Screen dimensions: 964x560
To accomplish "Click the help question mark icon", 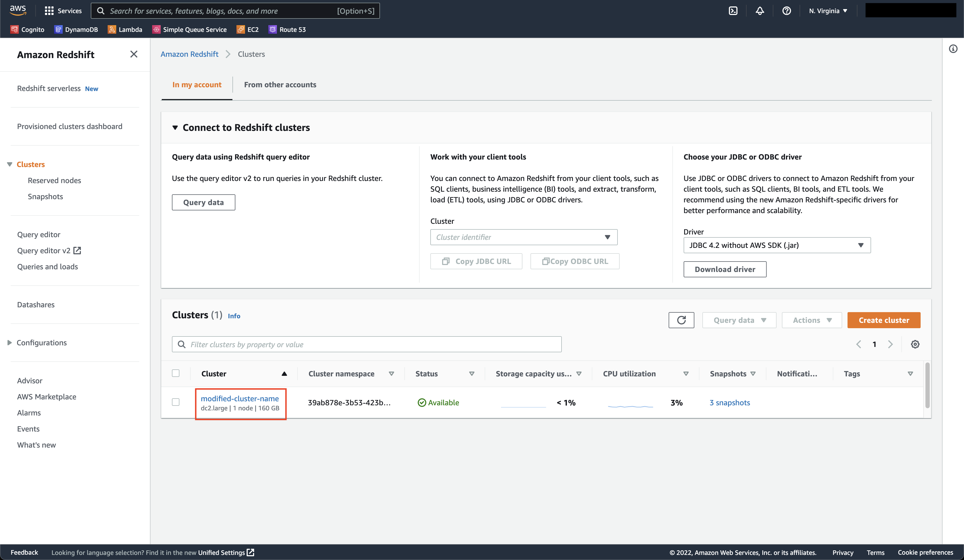I will [x=786, y=11].
